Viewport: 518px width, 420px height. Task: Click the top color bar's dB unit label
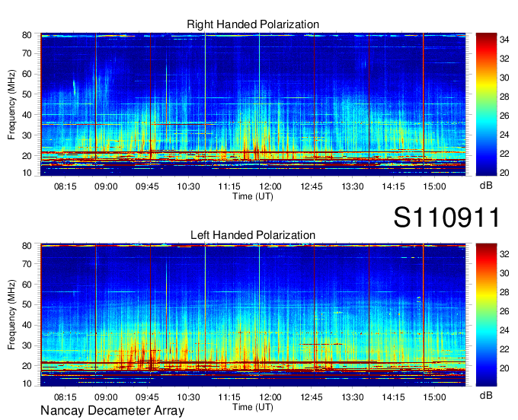point(486,186)
